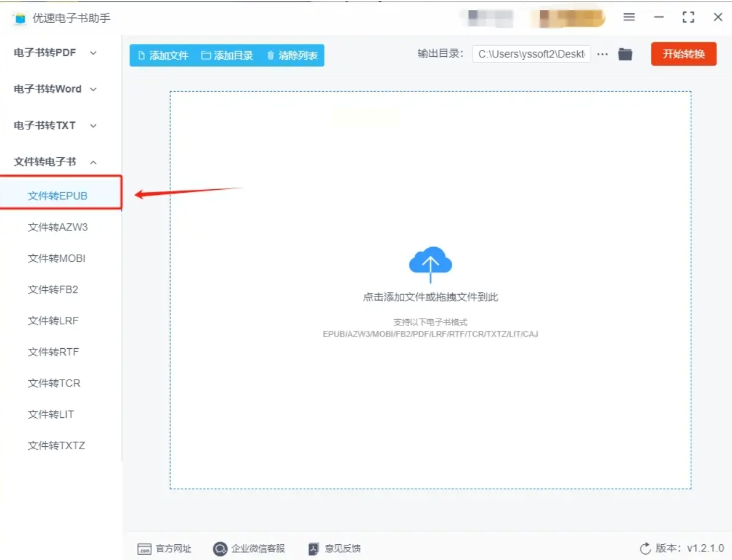Click the trash icon for clear list
Image resolution: width=732 pixels, height=560 pixels.
271,56
